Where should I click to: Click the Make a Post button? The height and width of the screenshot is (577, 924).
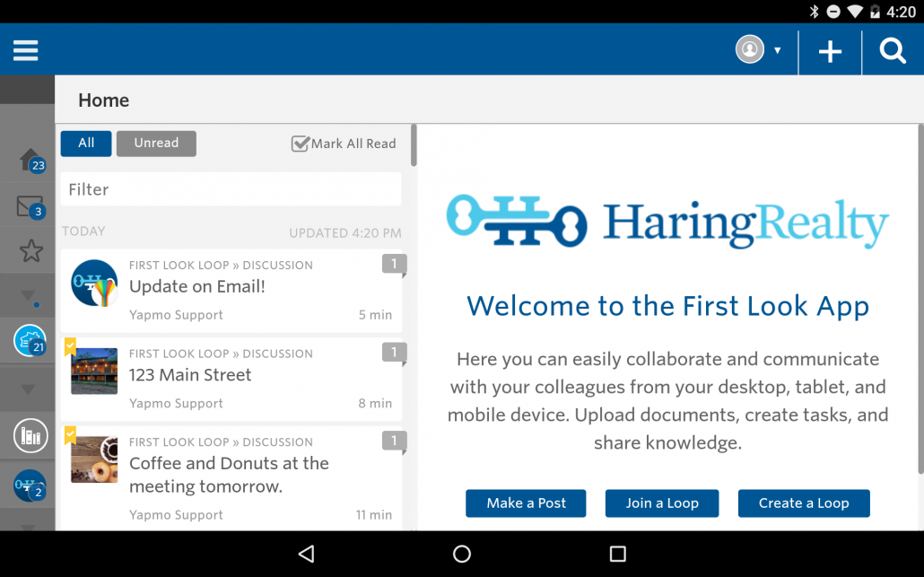(526, 503)
